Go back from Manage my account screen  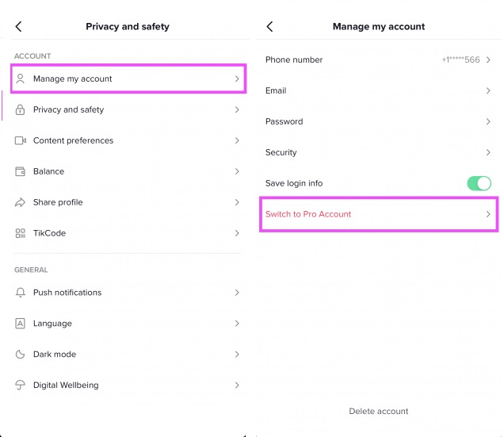pyautogui.click(x=269, y=27)
